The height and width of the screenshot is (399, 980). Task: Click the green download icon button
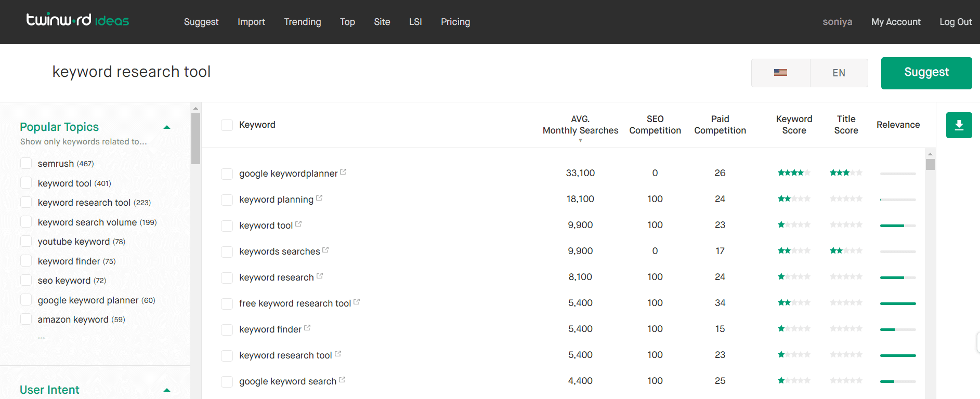[x=959, y=125]
